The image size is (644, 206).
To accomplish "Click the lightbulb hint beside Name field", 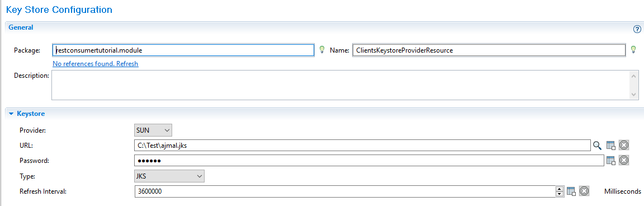I will coord(633,50).
